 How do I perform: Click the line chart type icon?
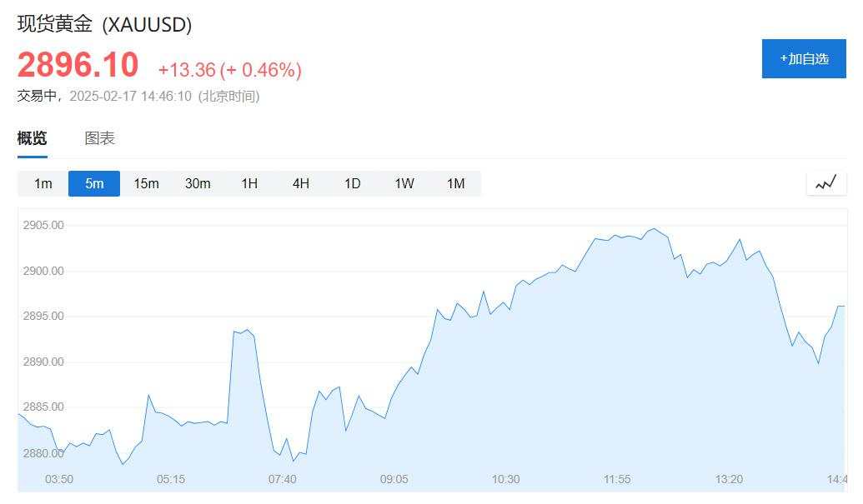point(826,183)
